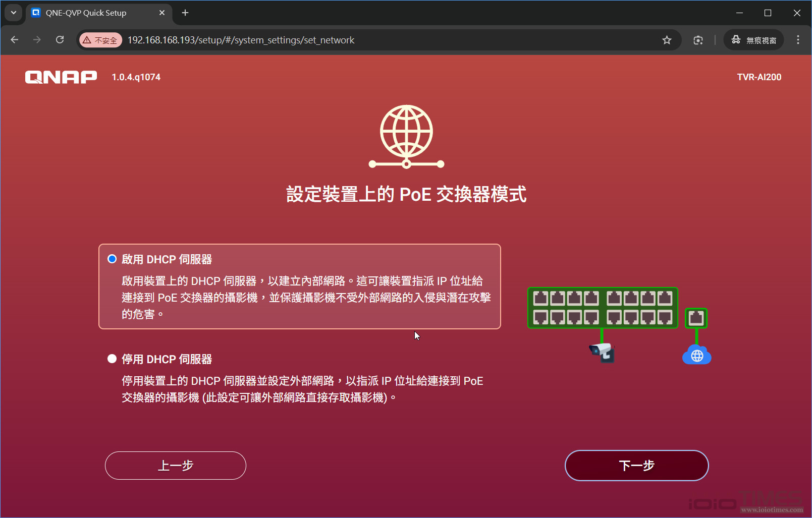
Task: Select the 啟用 DHCP 伺服器 radio button
Action: point(112,259)
